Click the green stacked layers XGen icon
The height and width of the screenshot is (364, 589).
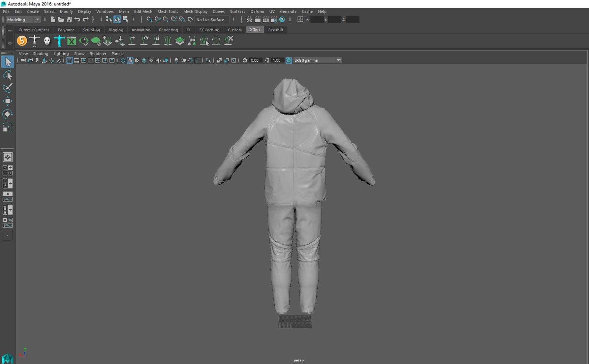pos(180,41)
